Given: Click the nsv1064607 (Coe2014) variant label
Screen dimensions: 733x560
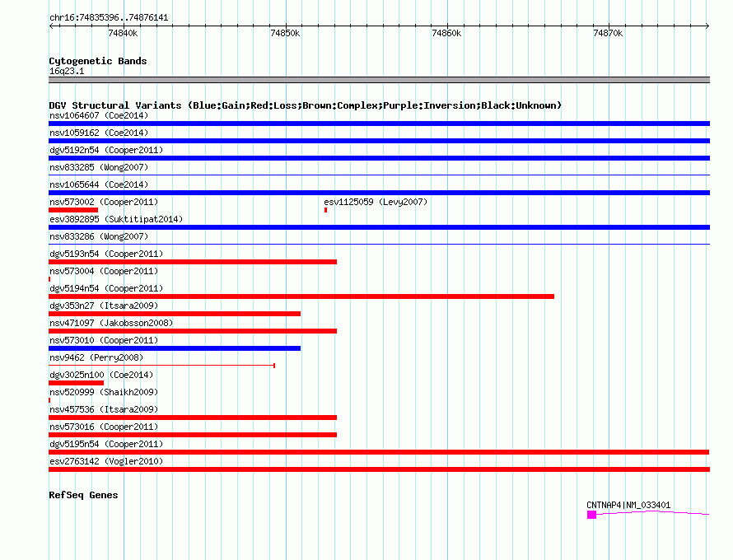Looking at the screenshot, I should point(99,115).
